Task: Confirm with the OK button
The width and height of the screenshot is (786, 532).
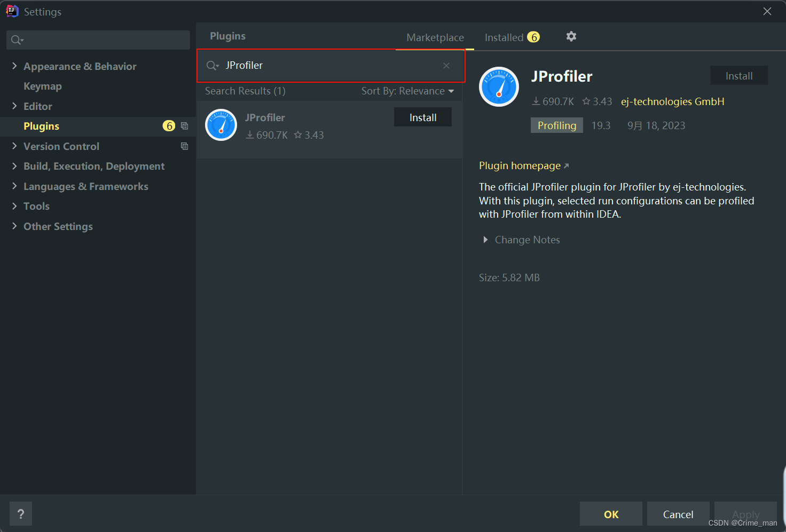Action: point(611,514)
